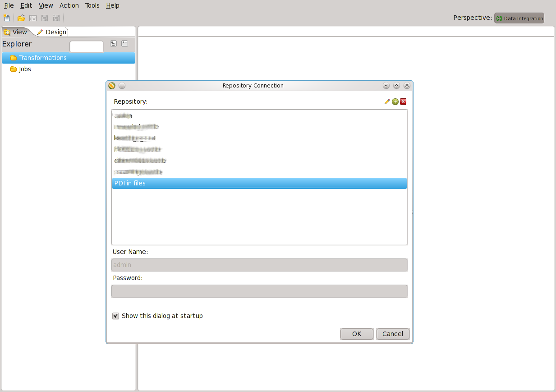Switch to the Design tab
Viewport: 556px width, 392px height.
pyautogui.click(x=52, y=32)
